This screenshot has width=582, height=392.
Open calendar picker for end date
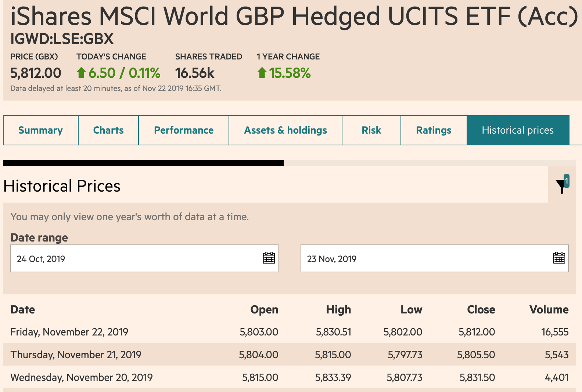click(559, 258)
